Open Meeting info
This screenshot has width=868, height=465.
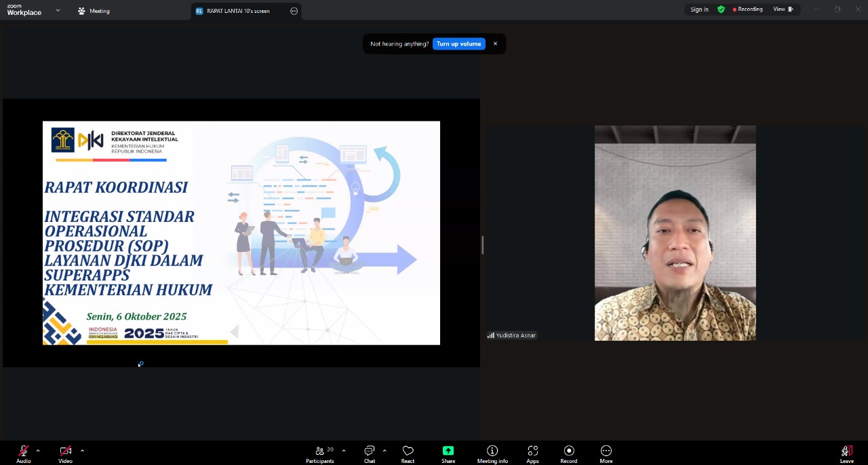pyautogui.click(x=492, y=453)
